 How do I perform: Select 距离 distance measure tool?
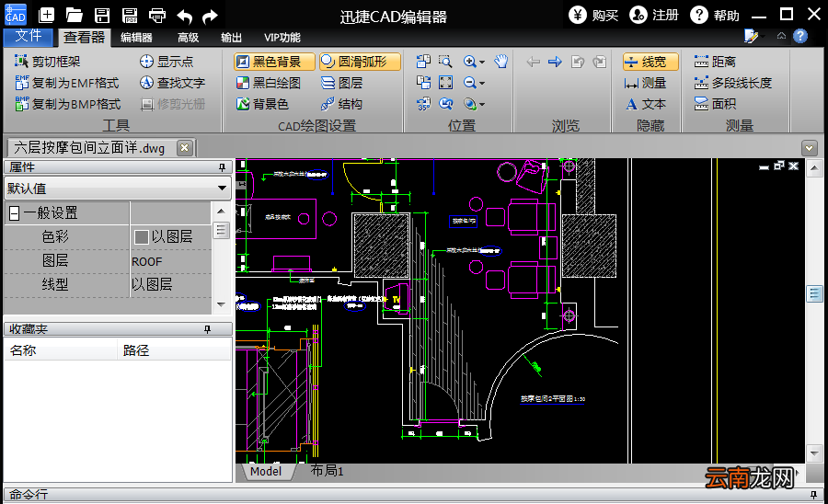click(715, 62)
